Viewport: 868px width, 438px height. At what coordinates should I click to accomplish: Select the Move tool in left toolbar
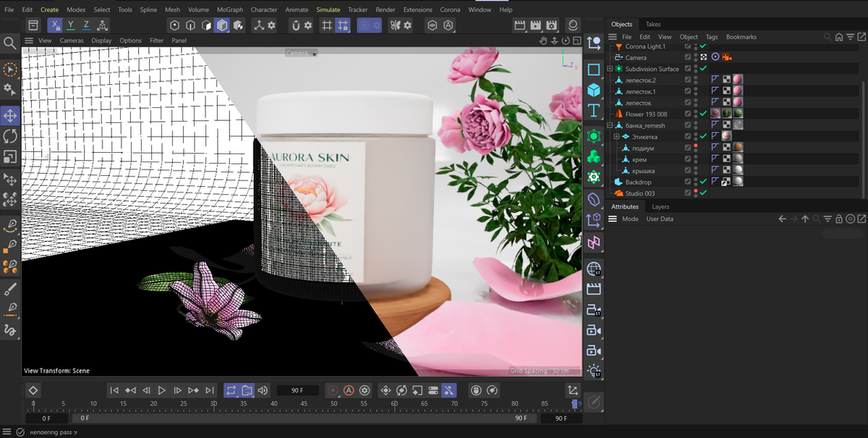(x=10, y=115)
